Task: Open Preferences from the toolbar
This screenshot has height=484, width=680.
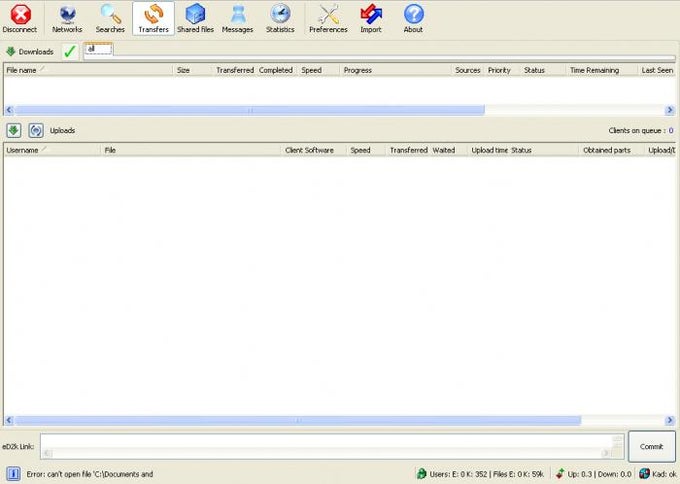Action: (x=328, y=19)
